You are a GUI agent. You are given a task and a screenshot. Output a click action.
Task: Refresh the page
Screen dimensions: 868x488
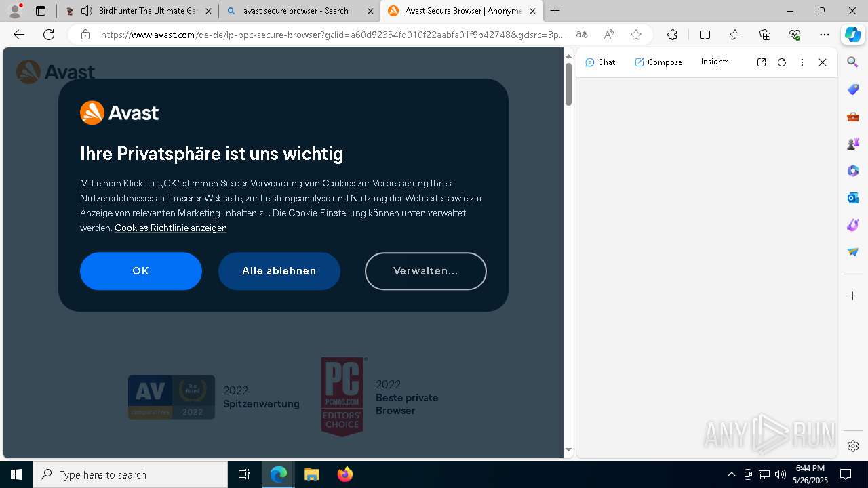tap(49, 35)
